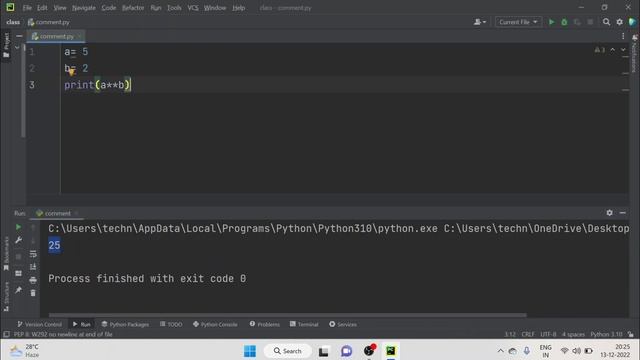
Task: Click the Run tool window button in the bottom bar
Action: pyautogui.click(x=82, y=324)
